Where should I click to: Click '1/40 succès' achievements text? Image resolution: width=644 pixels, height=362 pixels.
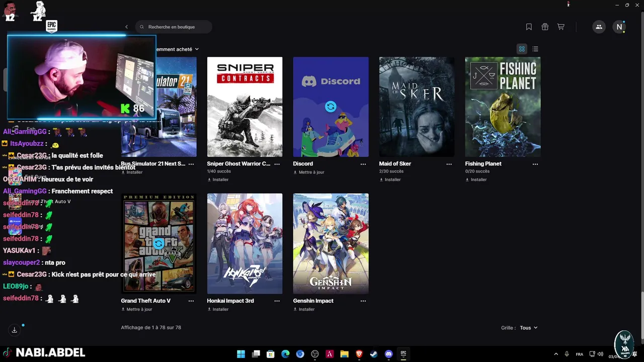[219, 171]
